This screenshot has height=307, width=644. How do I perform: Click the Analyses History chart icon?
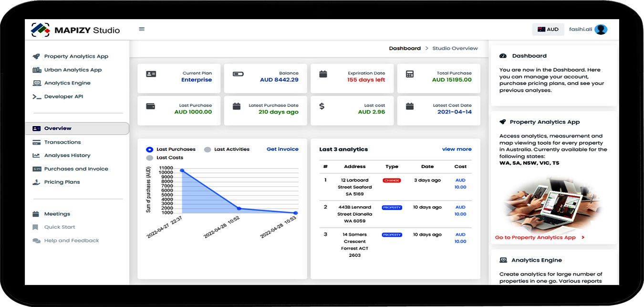click(x=36, y=156)
